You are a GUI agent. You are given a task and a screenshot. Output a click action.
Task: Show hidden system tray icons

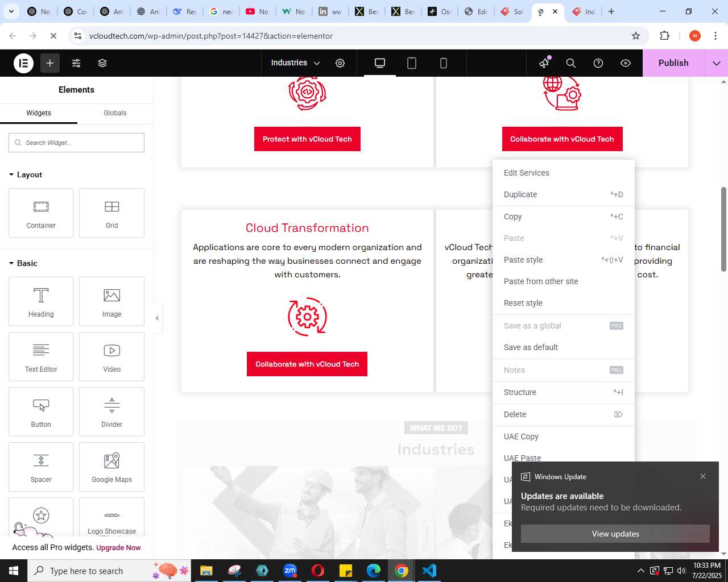click(x=640, y=571)
